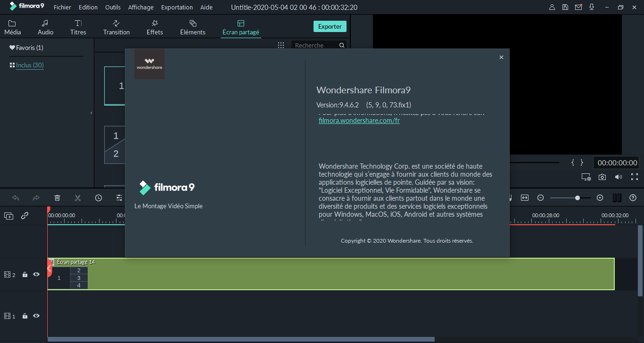This screenshot has height=343, width=644.
Task: Open the Aide menu
Action: 206,7
